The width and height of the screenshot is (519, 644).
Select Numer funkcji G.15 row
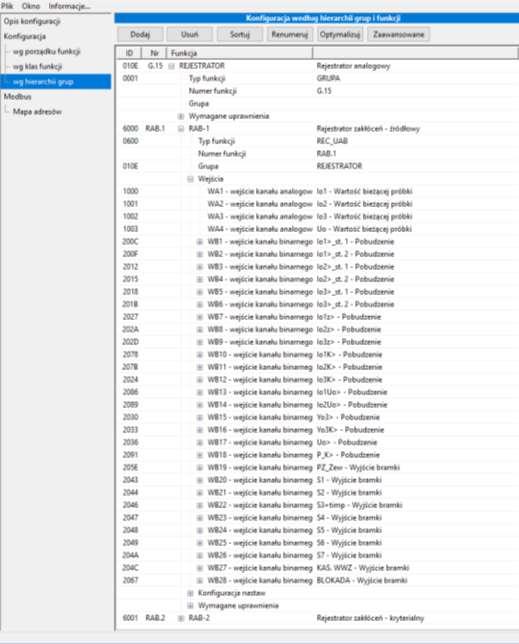[316, 91]
